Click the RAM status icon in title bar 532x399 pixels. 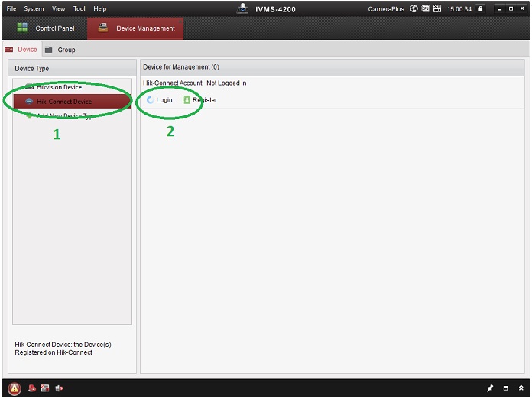(437, 8)
